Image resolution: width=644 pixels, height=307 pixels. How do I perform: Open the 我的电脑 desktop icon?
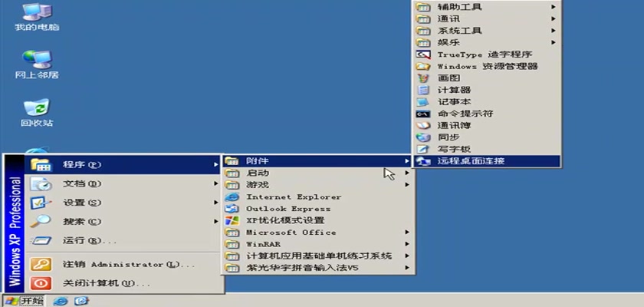[37, 17]
